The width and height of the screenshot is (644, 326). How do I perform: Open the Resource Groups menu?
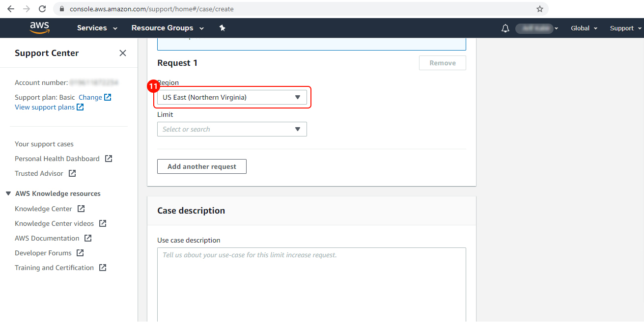pyautogui.click(x=167, y=28)
